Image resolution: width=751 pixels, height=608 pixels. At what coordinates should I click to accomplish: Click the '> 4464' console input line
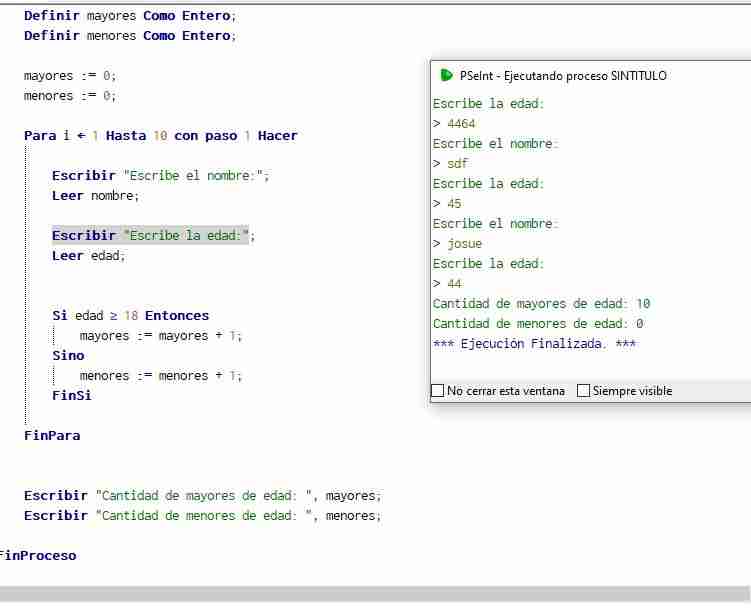[454, 124]
